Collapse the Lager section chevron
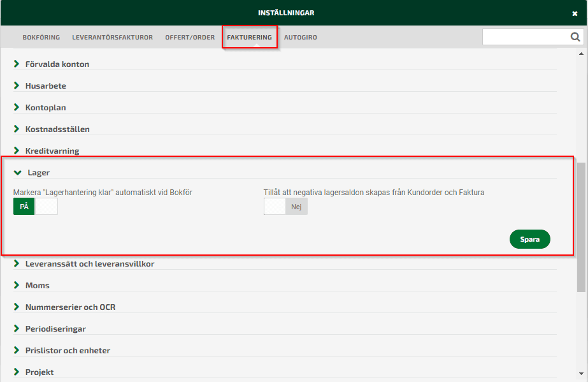 point(18,173)
